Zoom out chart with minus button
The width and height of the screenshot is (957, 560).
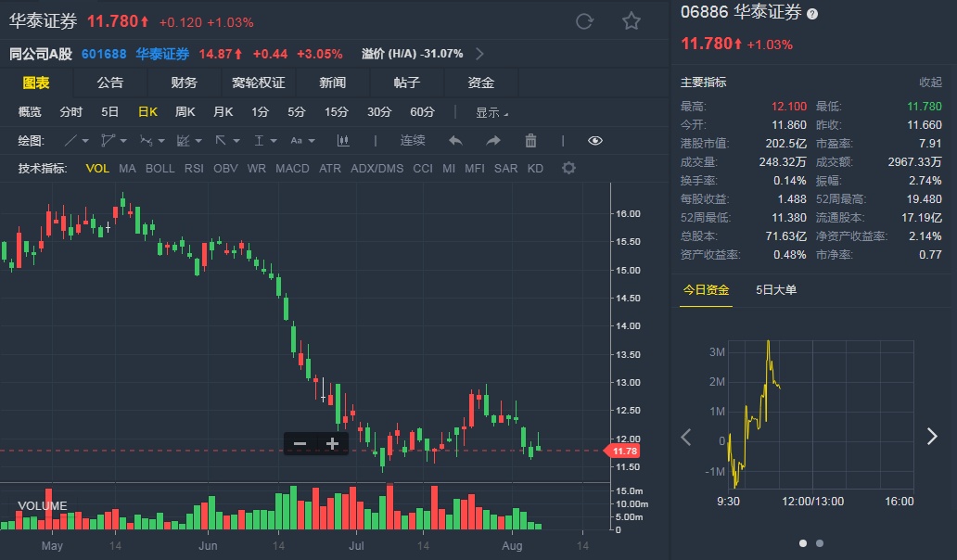[300, 444]
